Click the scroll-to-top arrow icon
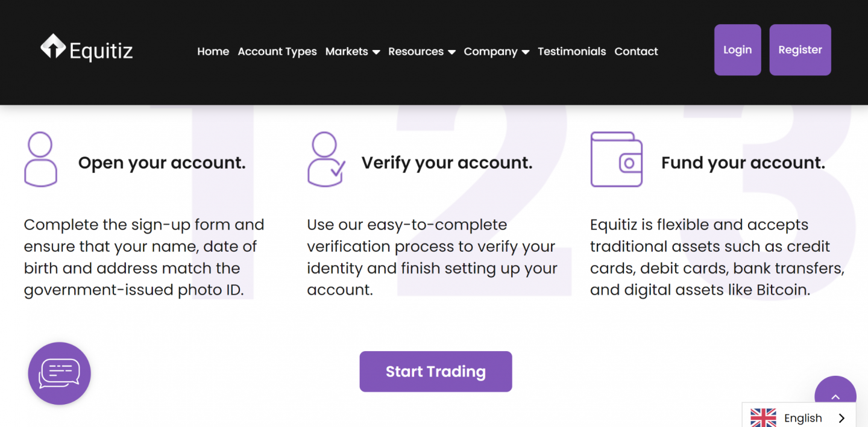This screenshot has height=427, width=868. point(835,397)
